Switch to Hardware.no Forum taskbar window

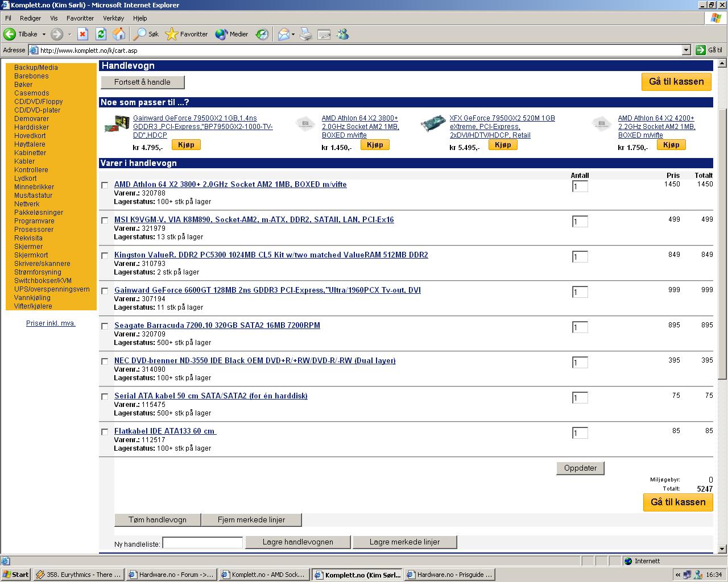pos(171,575)
